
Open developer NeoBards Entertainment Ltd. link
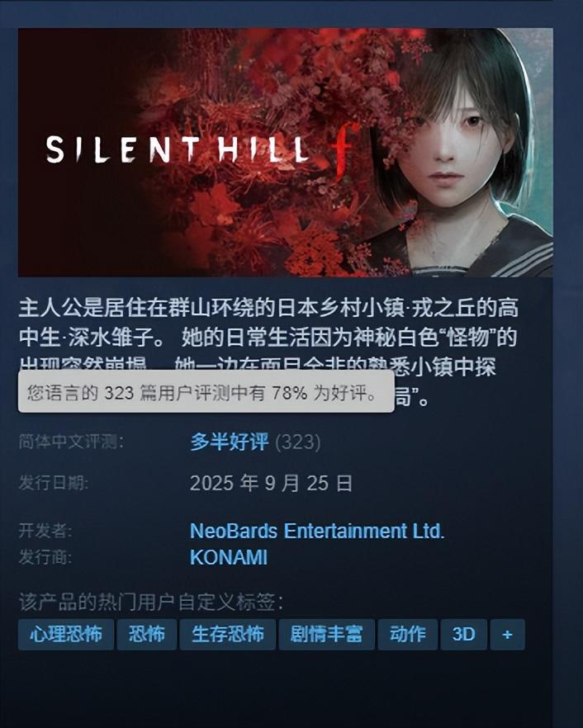pyautogui.click(x=317, y=532)
